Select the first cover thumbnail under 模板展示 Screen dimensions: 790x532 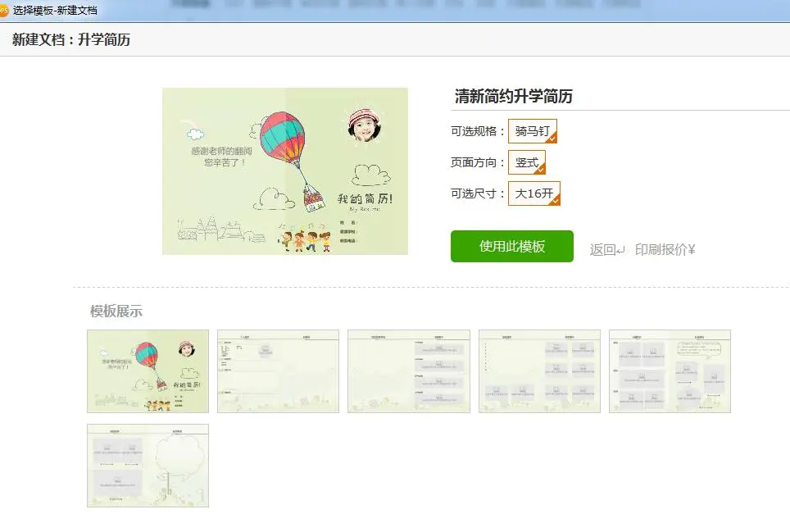148,371
